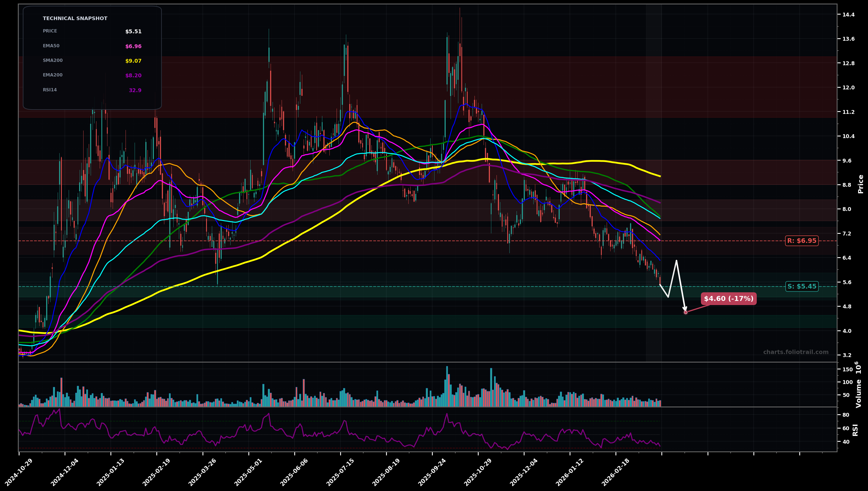Screen dimensions: 868x491
Task: Click the red target dot at arrow tip
Action: point(686,312)
